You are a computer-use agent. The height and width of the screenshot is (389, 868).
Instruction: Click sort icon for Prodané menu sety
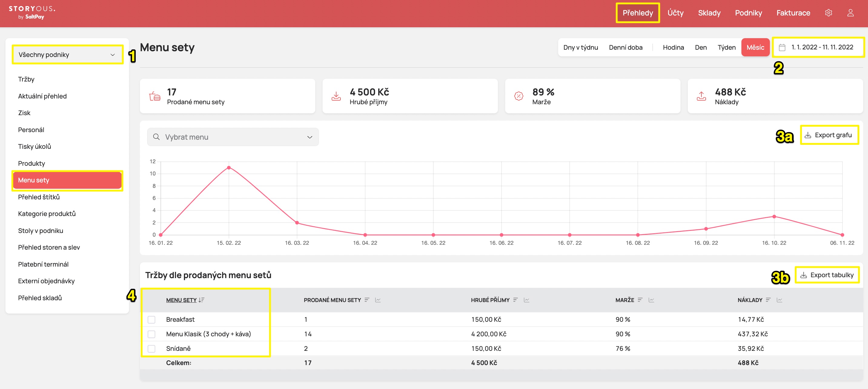tap(367, 300)
